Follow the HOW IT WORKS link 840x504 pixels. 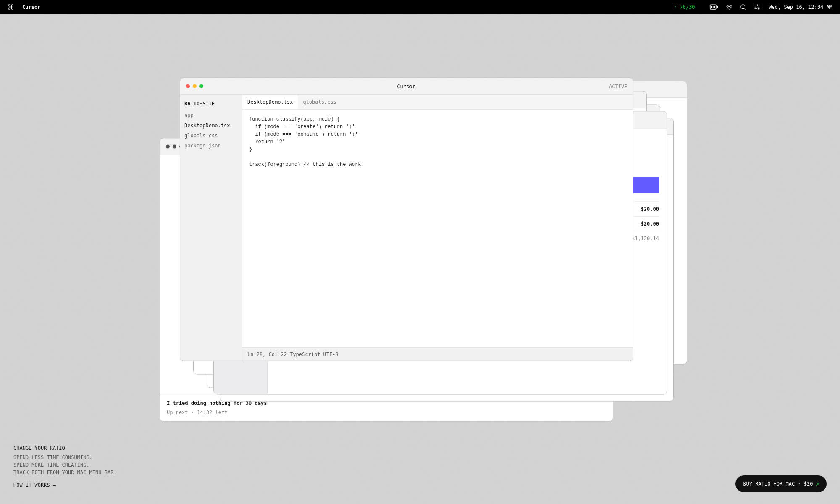coord(34,485)
